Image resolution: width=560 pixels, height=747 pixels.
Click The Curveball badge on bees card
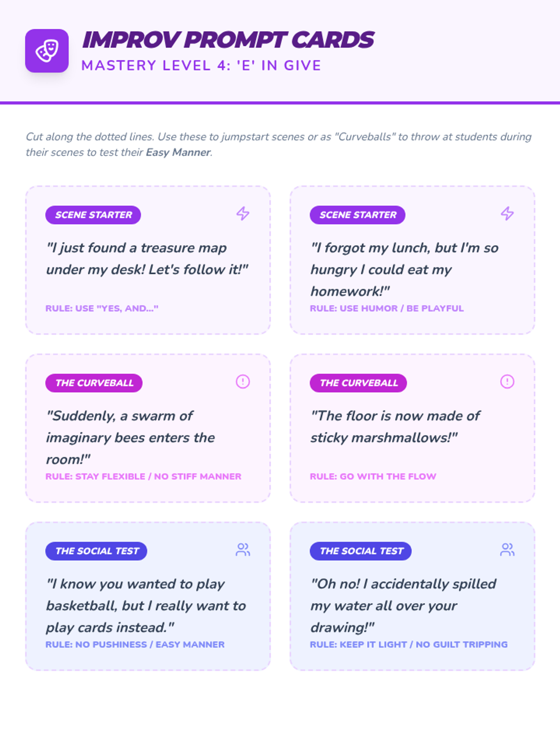point(94,383)
